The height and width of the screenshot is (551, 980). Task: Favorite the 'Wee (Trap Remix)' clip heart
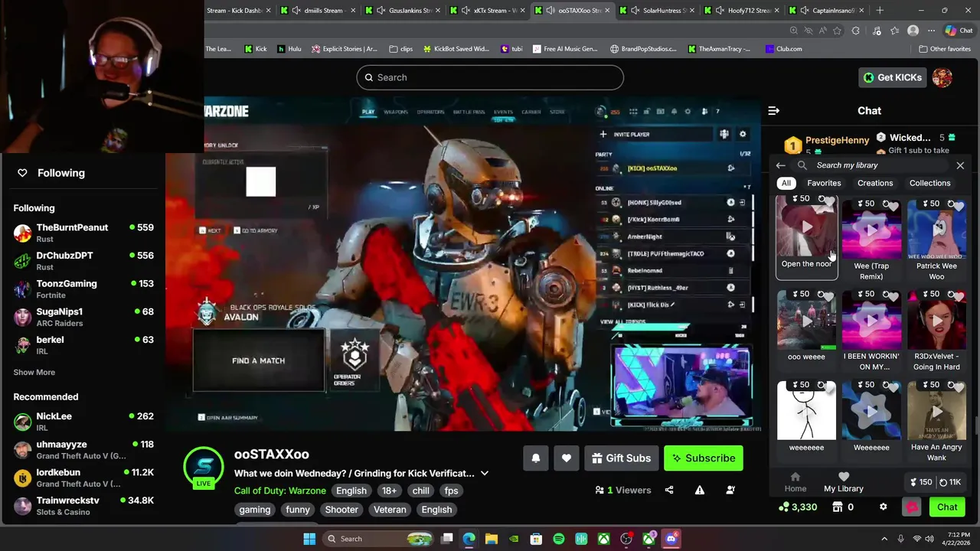[x=893, y=206]
